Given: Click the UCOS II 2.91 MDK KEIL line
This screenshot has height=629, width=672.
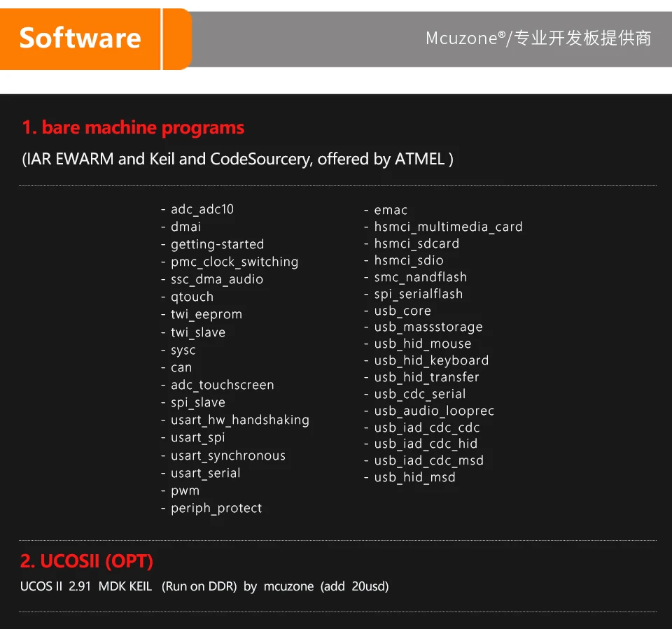Looking at the screenshot, I should click(204, 586).
